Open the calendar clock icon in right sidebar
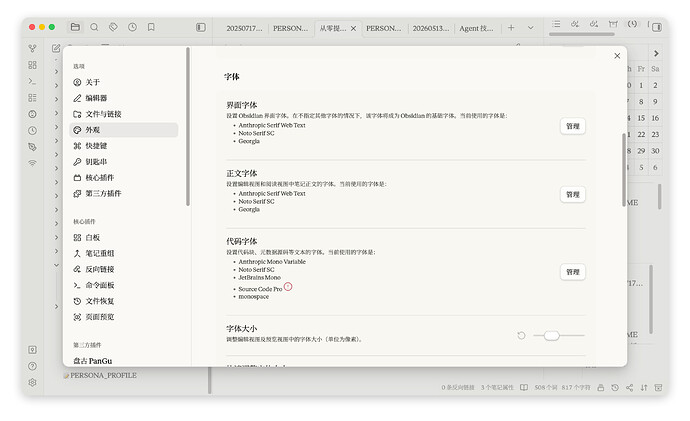 (632, 24)
